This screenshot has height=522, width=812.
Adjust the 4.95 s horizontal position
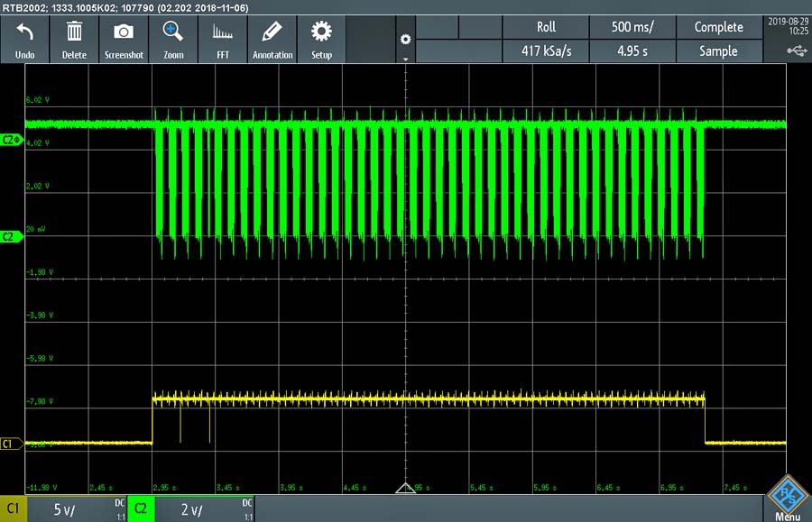[632, 50]
